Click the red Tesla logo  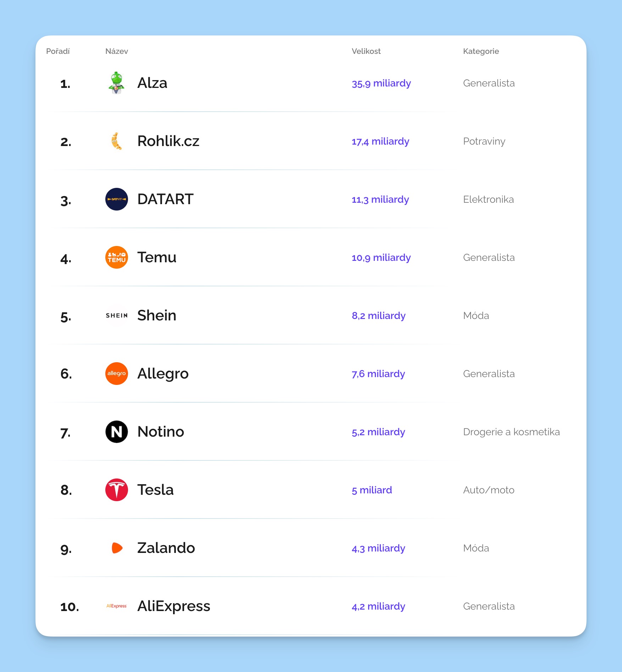click(x=116, y=490)
